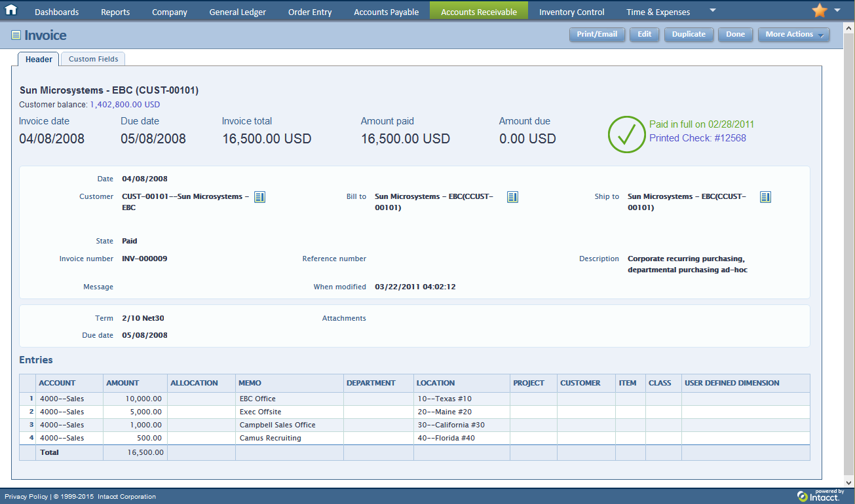Duplicate this invoice
Screen dimensions: 855x504
click(689, 35)
